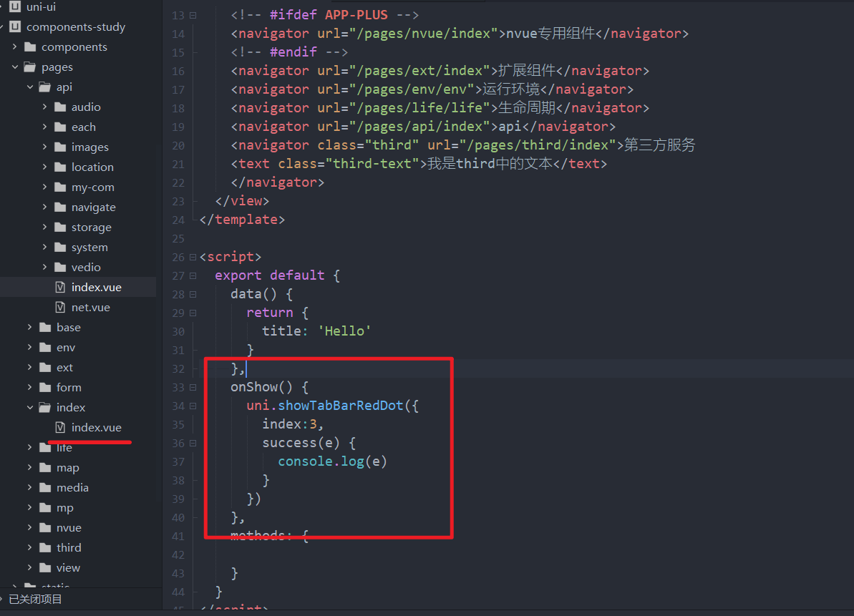
Task: Click the text class="third-text" line
Action: pos(419,163)
